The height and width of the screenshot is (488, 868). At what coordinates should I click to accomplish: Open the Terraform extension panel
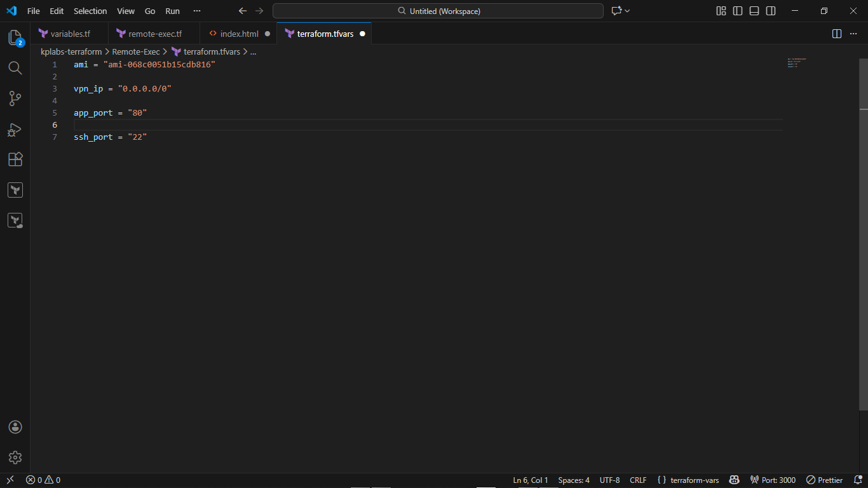tap(15, 190)
